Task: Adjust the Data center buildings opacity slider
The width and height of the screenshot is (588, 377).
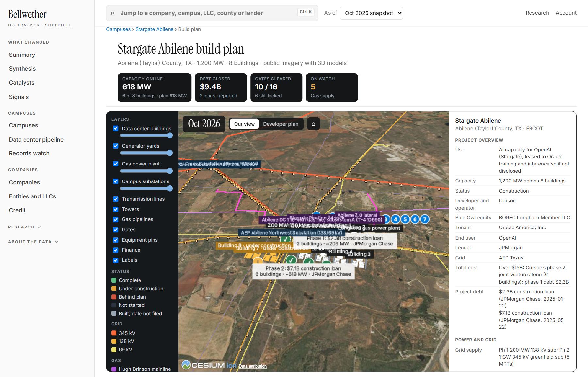Action: point(146,135)
